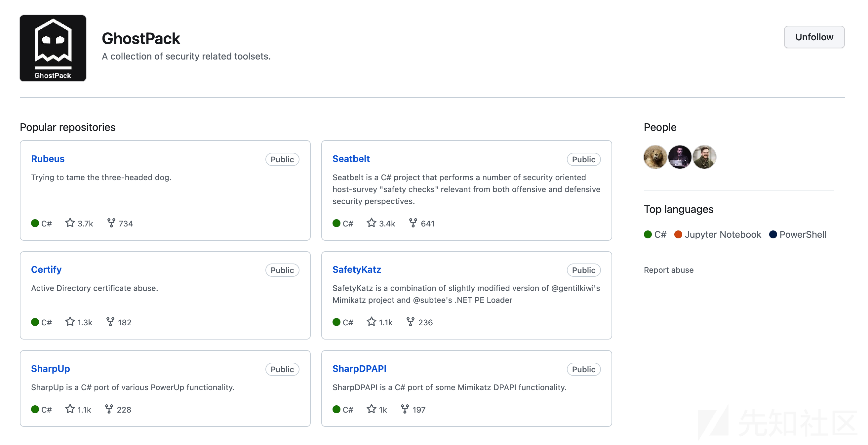
Task: Open the third member avatar under People
Action: pos(704,157)
